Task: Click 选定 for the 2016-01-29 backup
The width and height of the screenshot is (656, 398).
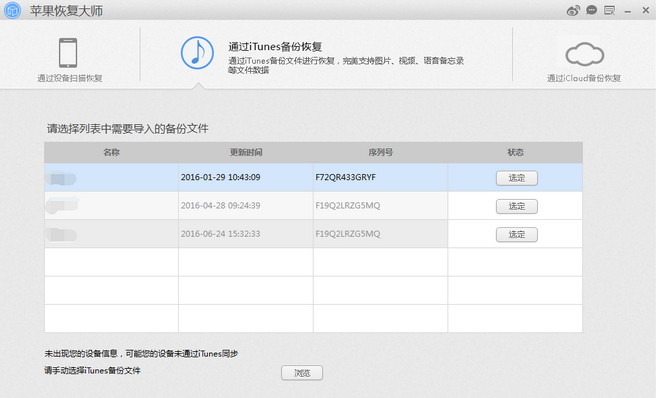Action: [x=517, y=178]
